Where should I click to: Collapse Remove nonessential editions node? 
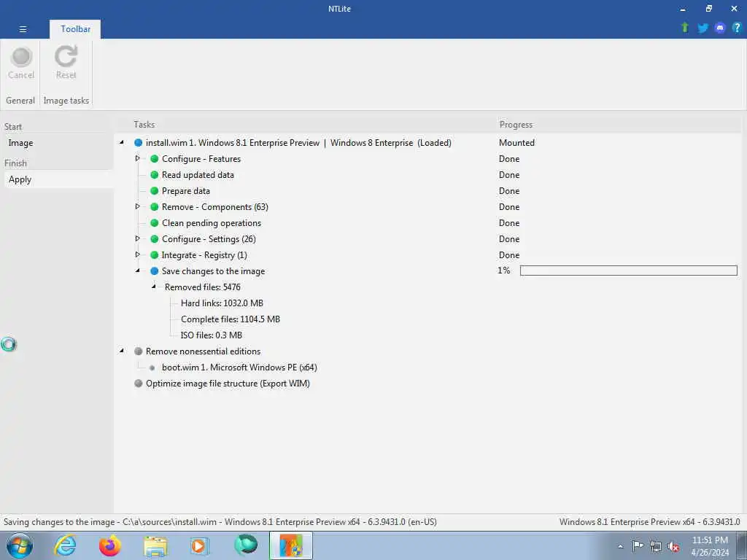pos(122,351)
